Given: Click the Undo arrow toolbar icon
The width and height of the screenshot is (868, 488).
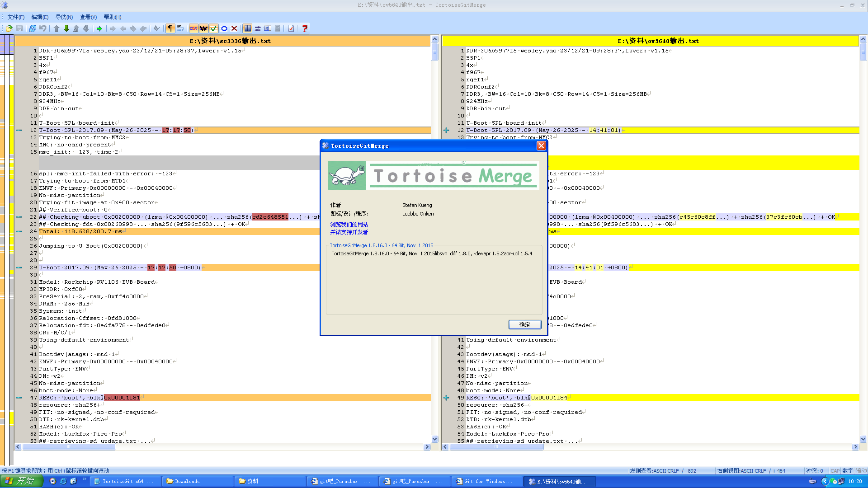Looking at the screenshot, I should (x=42, y=28).
